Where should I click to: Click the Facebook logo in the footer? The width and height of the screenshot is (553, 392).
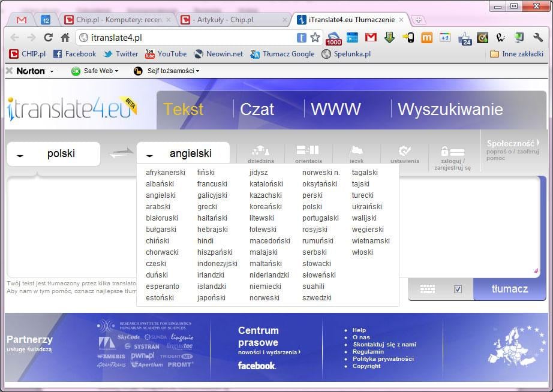coord(257,366)
